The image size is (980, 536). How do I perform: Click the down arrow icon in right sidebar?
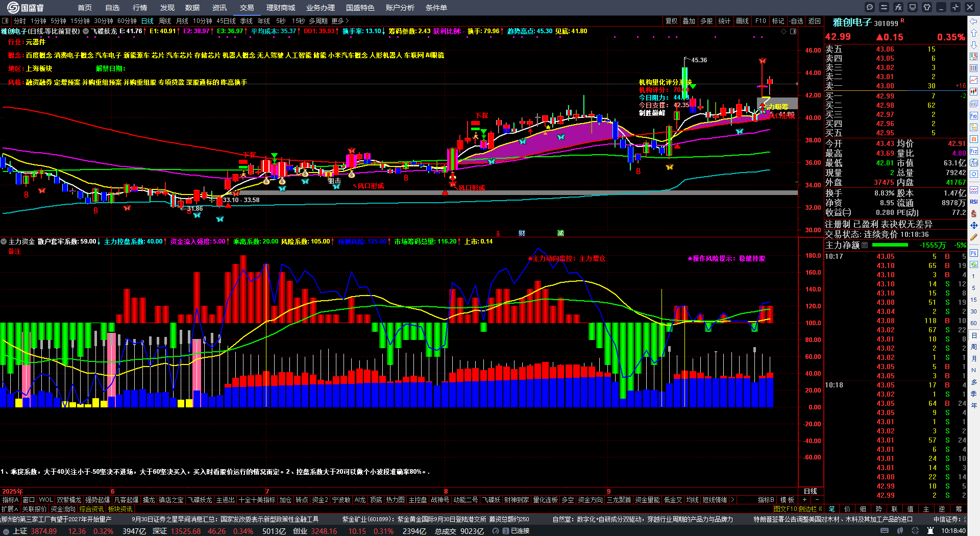[x=974, y=45]
